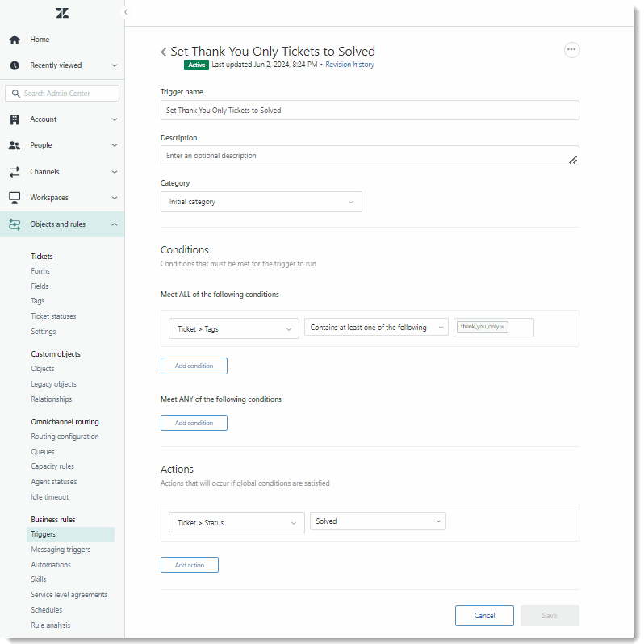This screenshot has width=644, height=644.
Task: Collapse the Objects and rules section
Action: pyautogui.click(x=115, y=224)
